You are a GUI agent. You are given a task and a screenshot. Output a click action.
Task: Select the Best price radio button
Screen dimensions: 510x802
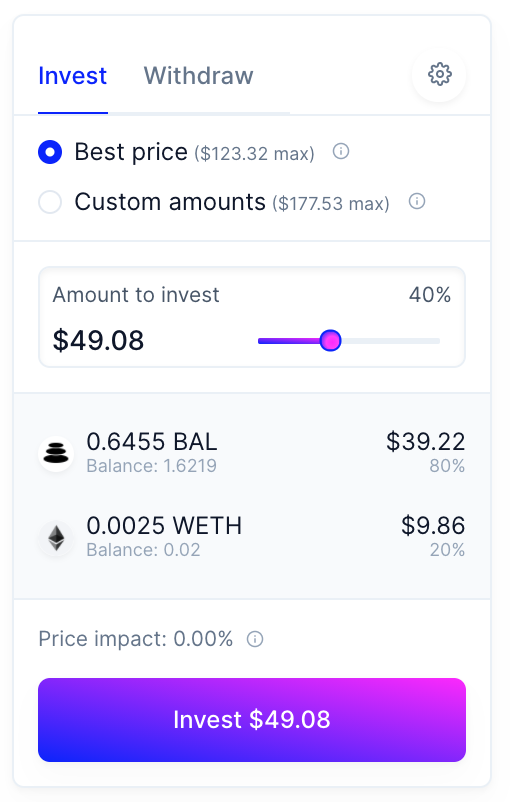(x=50, y=152)
